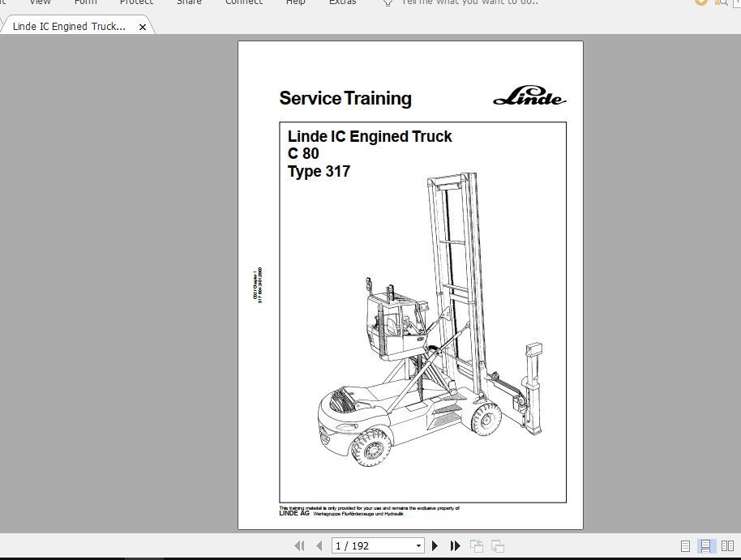Click the lightbulb Tell me icon
The width and height of the screenshot is (741, 560).
point(388,2)
